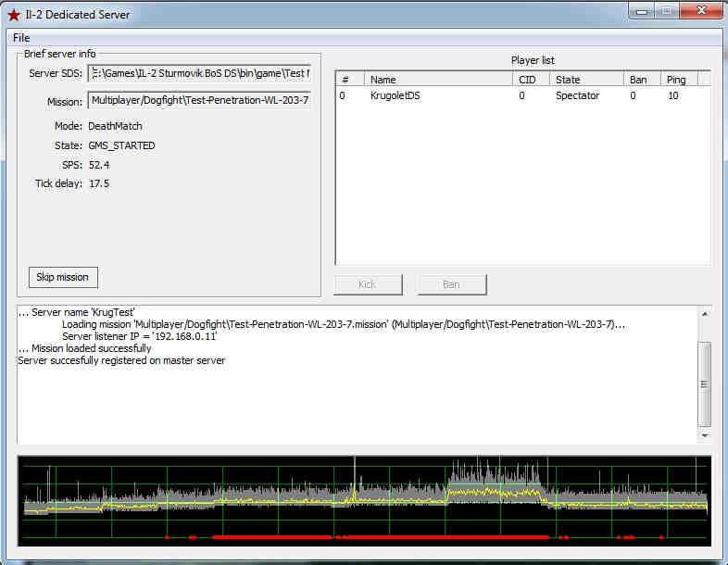Click the Kick button
Screen dimensions: 728x565
(x=369, y=284)
